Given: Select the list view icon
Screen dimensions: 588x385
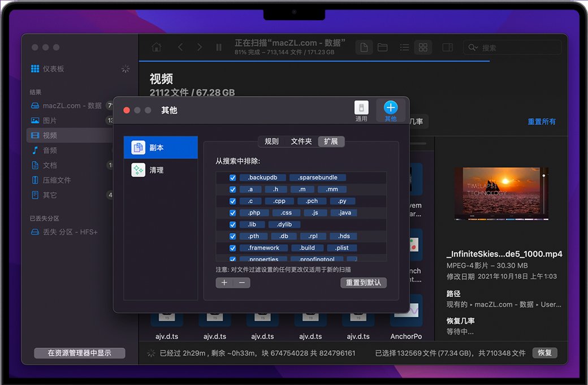Looking at the screenshot, I should click(405, 47).
